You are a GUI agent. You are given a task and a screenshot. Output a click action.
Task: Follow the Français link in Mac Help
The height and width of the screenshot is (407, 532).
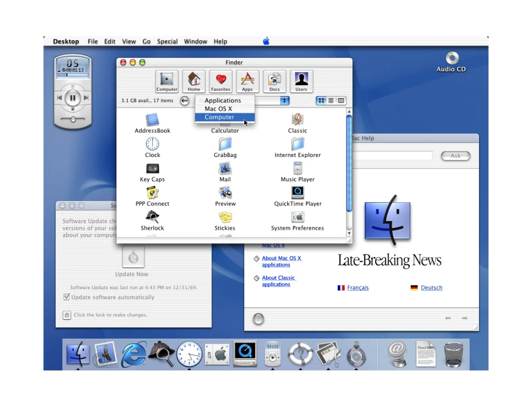[357, 287]
